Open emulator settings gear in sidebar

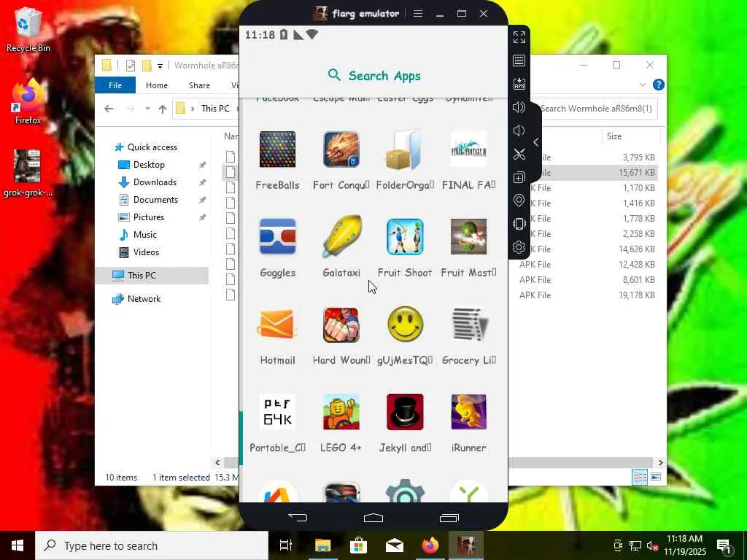coord(519,247)
